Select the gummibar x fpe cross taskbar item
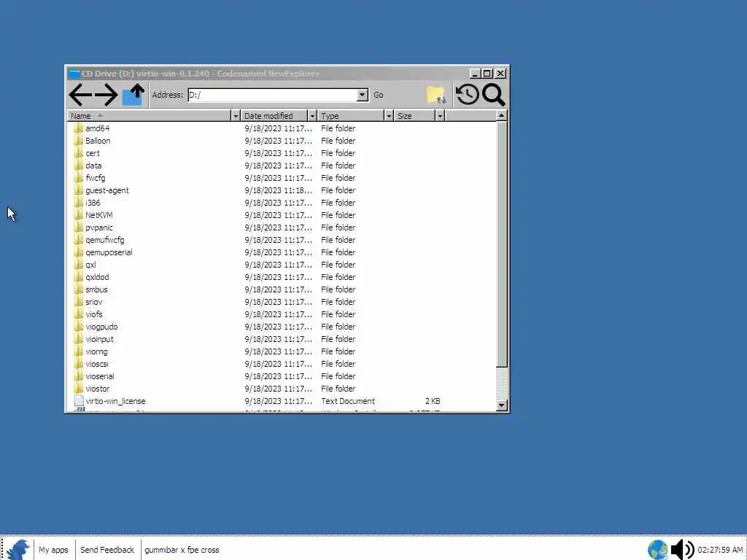This screenshot has width=747, height=560. click(182, 550)
